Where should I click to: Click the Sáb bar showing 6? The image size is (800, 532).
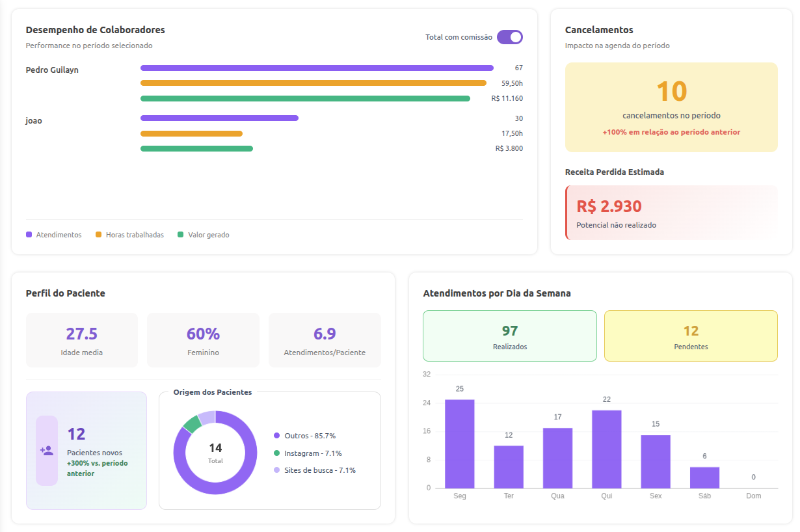click(x=704, y=477)
